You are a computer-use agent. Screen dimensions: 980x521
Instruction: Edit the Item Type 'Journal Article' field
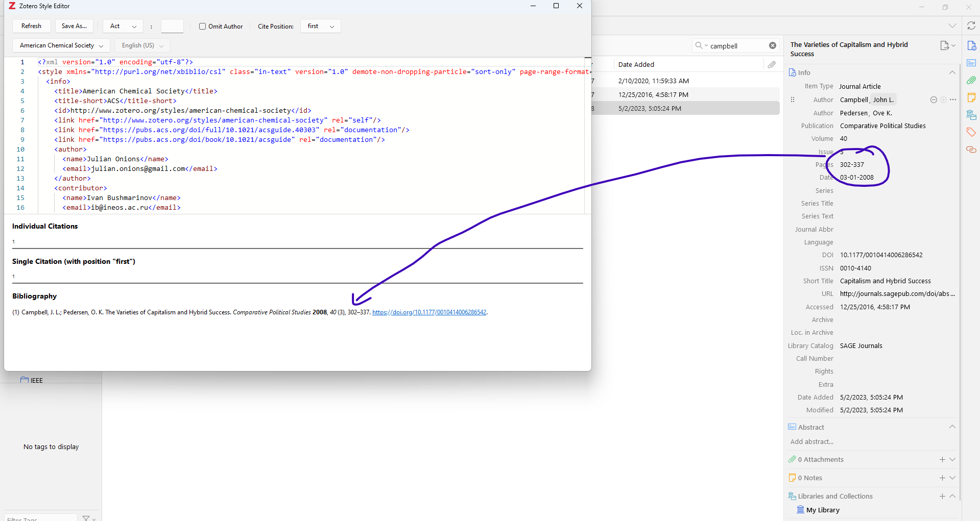[860, 86]
